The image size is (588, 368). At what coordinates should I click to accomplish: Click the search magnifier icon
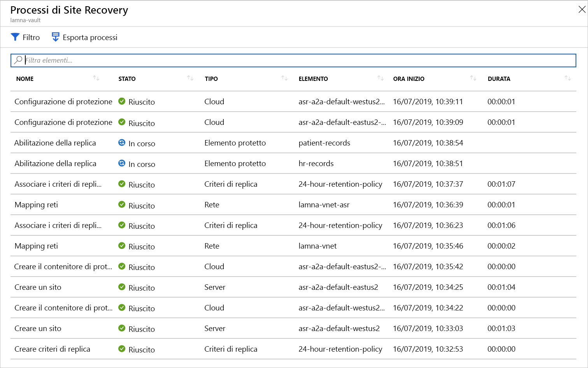(x=18, y=60)
